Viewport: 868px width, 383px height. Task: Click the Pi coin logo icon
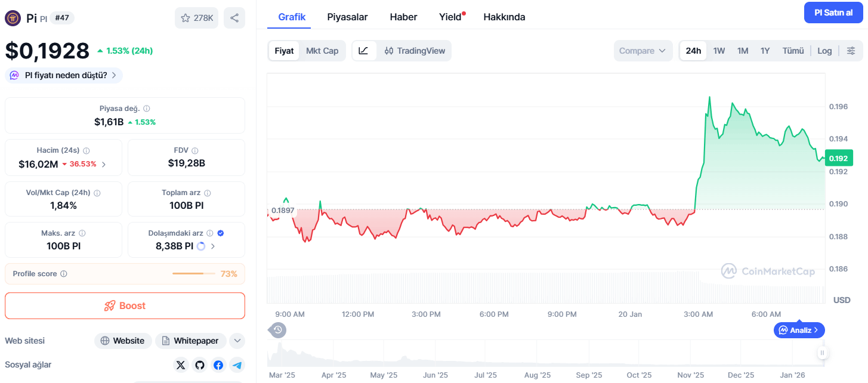tap(13, 18)
